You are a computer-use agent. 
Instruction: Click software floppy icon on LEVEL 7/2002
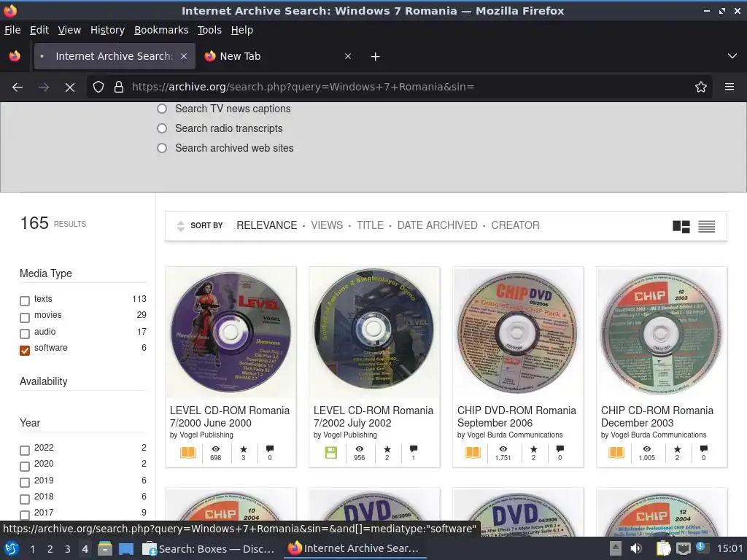331,452
